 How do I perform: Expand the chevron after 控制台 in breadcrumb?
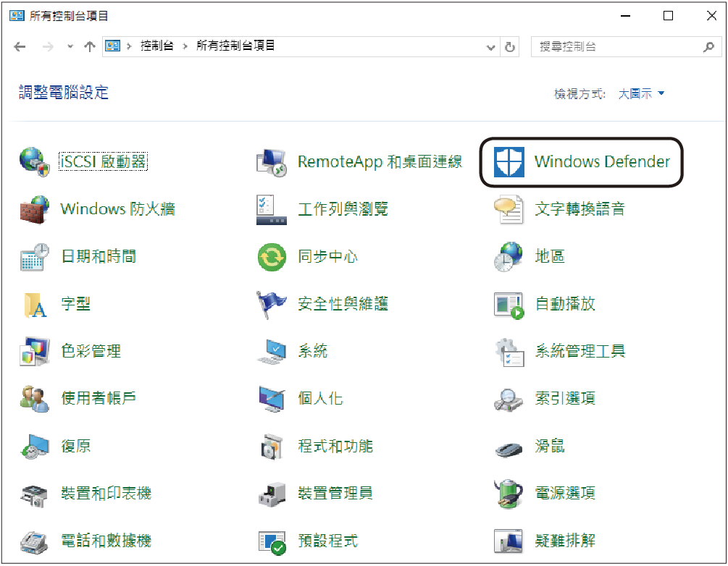coord(185,46)
